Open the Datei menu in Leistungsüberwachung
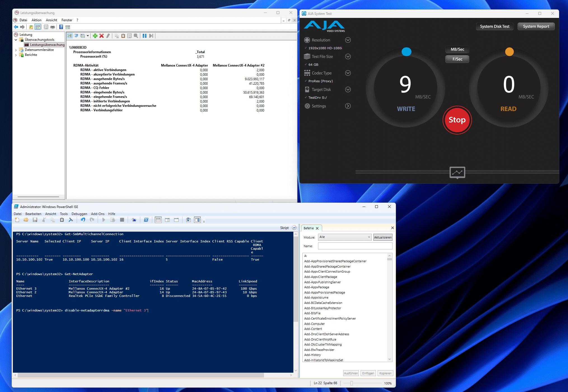 [x=23, y=20]
